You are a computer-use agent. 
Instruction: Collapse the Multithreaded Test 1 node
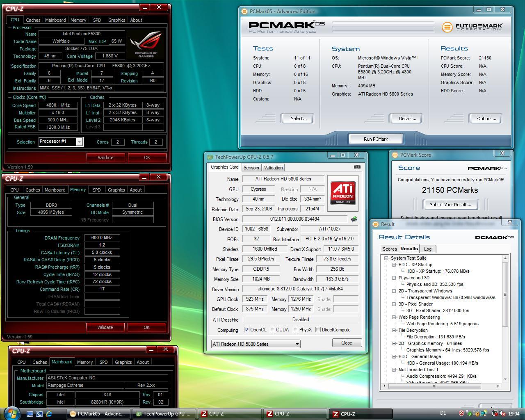[x=394, y=370]
